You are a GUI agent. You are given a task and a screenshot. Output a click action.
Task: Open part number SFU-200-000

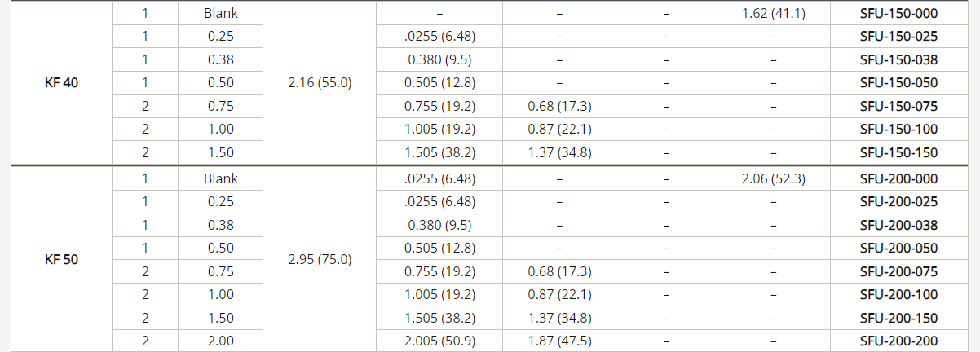point(898,178)
